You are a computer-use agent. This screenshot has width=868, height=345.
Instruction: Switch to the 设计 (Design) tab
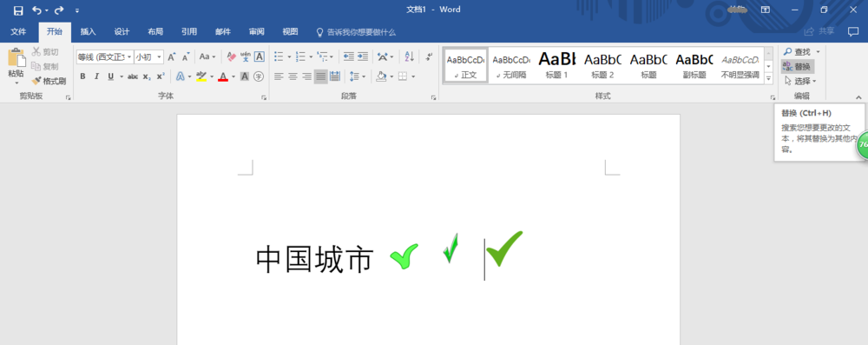(x=122, y=31)
